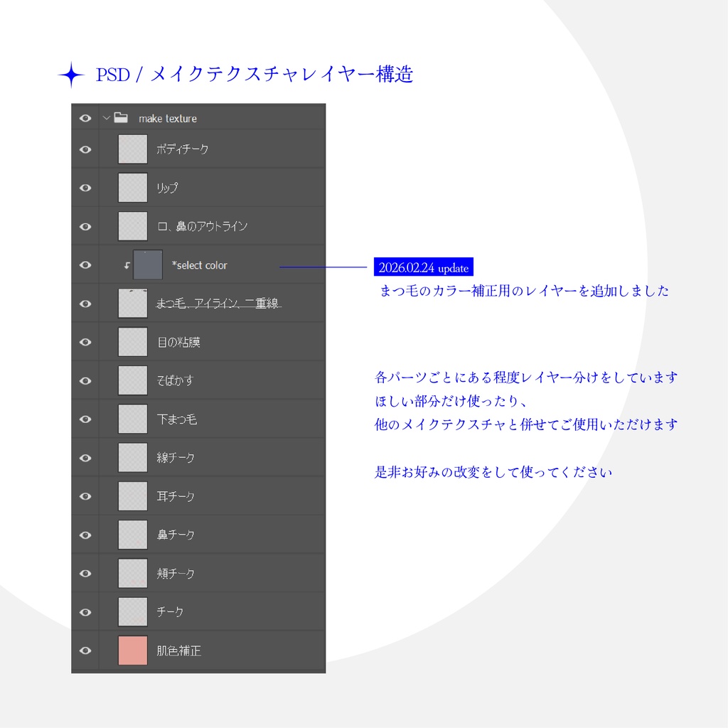The image size is (728, 728).
Task: Click the 下まつ毛 layer thumbnail
Action: pyautogui.click(x=133, y=419)
